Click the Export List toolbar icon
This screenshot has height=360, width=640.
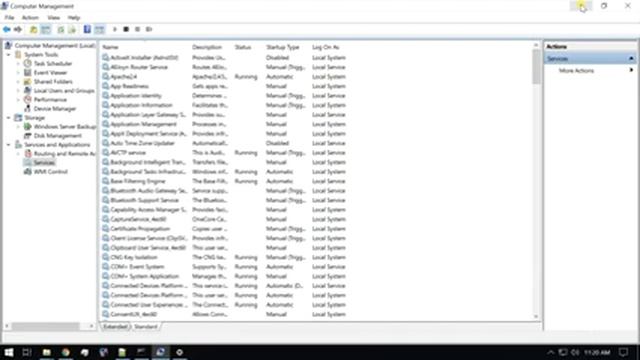[x=72, y=29]
